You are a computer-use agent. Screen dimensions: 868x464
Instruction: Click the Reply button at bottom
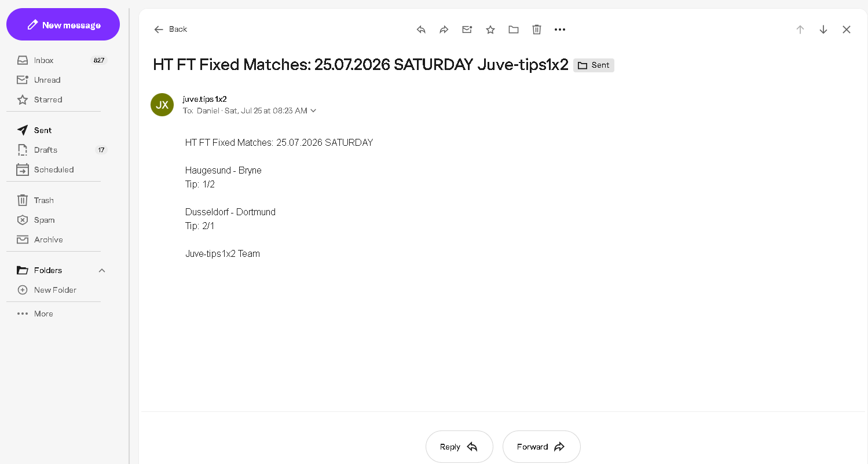pyautogui.click(x=459, y=447)
